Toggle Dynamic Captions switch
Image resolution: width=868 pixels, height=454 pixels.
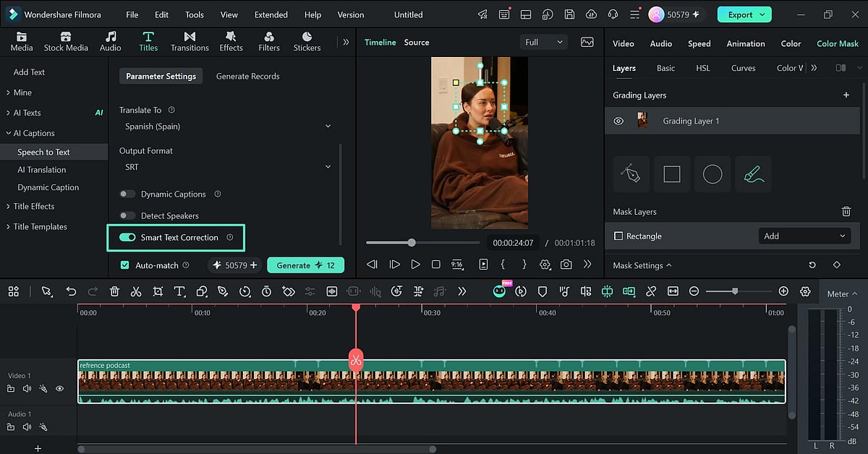127,194
